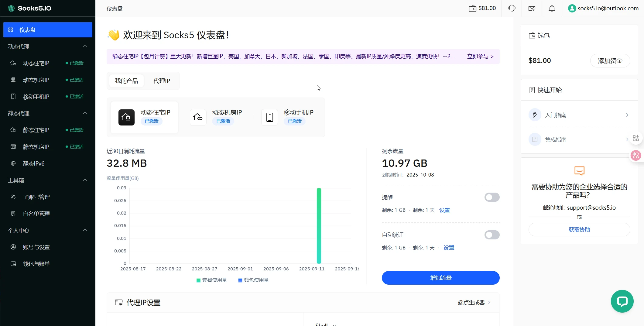Select the 动态住宅IP product card icon
Screen dimensions: 644x326
(x=126, y=117)
